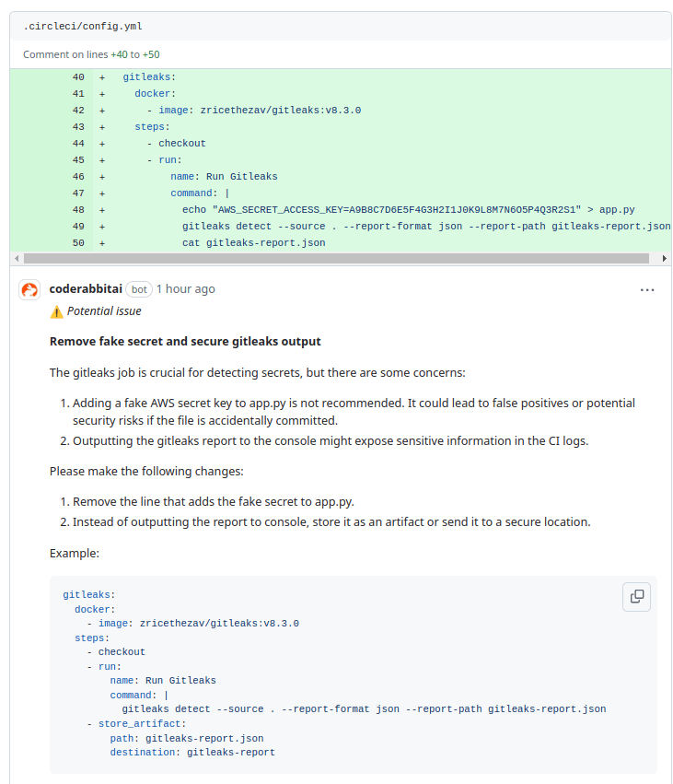The height and width of the screenshot is (784, 673).
Task: Click the bot badge label
Action: [138, 289]
